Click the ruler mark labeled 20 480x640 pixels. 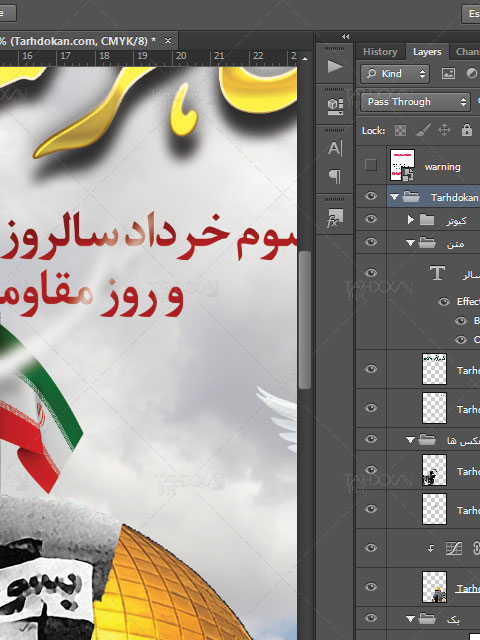click(x=181, y=56)
